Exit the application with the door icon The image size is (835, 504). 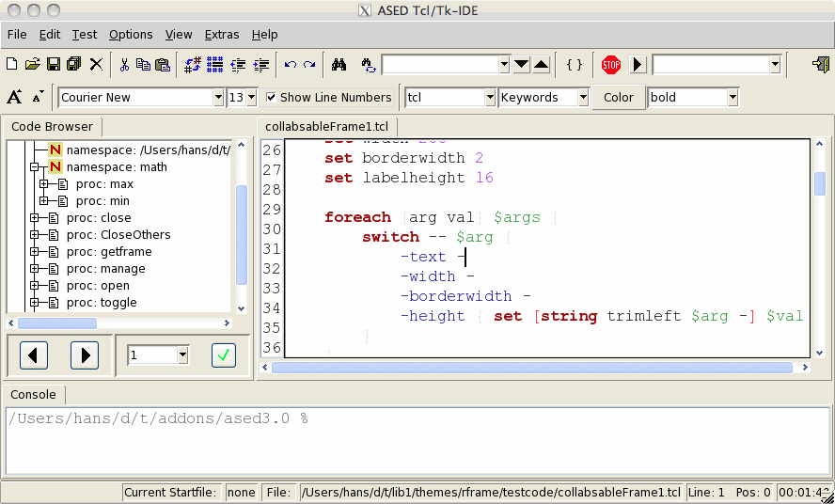click(821, 65)
